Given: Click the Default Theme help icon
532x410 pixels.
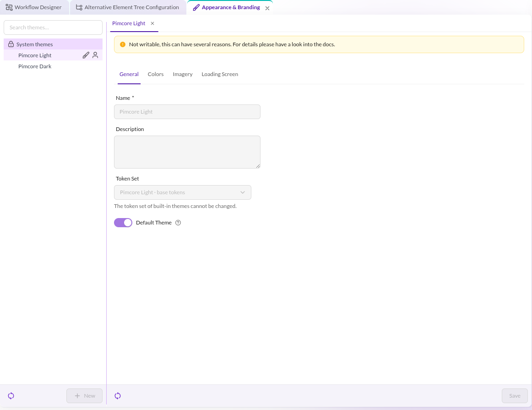Looking at the screenshot, I should pos(178,223).
